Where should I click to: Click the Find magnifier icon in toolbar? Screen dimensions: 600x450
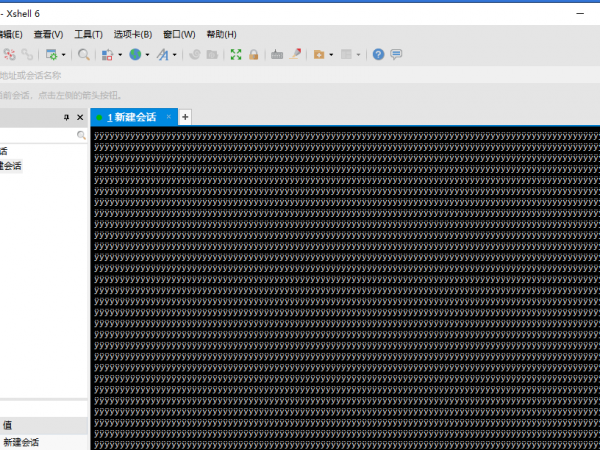84,54
